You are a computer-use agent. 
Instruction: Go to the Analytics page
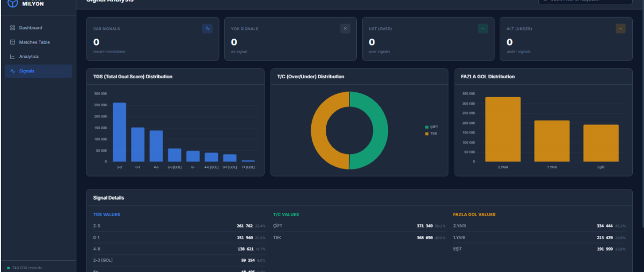38,56
